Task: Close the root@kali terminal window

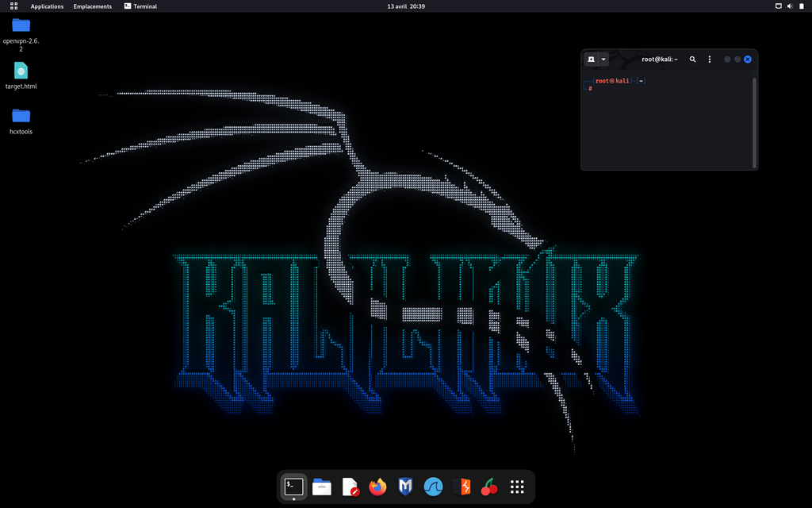Action: coord(748,59)
